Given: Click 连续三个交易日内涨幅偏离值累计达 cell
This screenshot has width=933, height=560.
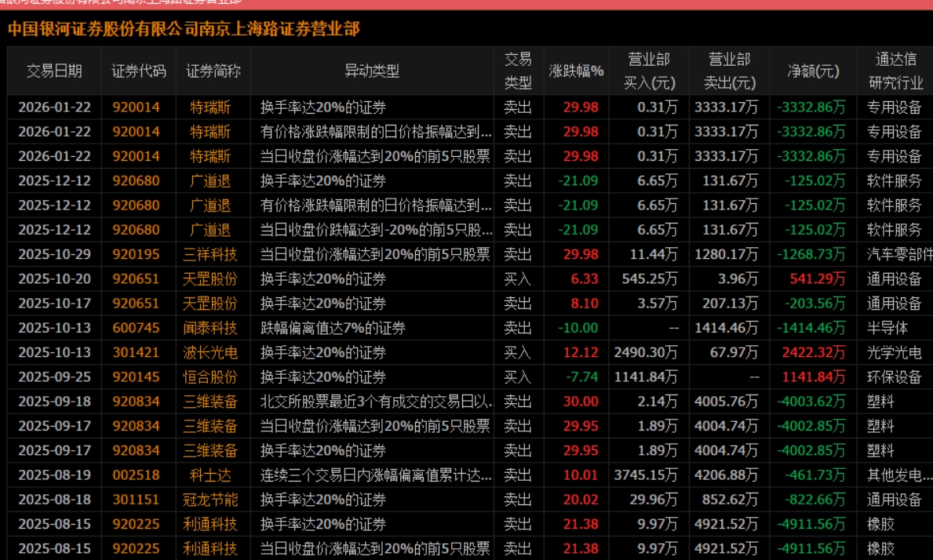Looking at the screenshot, I should (376, 475).
